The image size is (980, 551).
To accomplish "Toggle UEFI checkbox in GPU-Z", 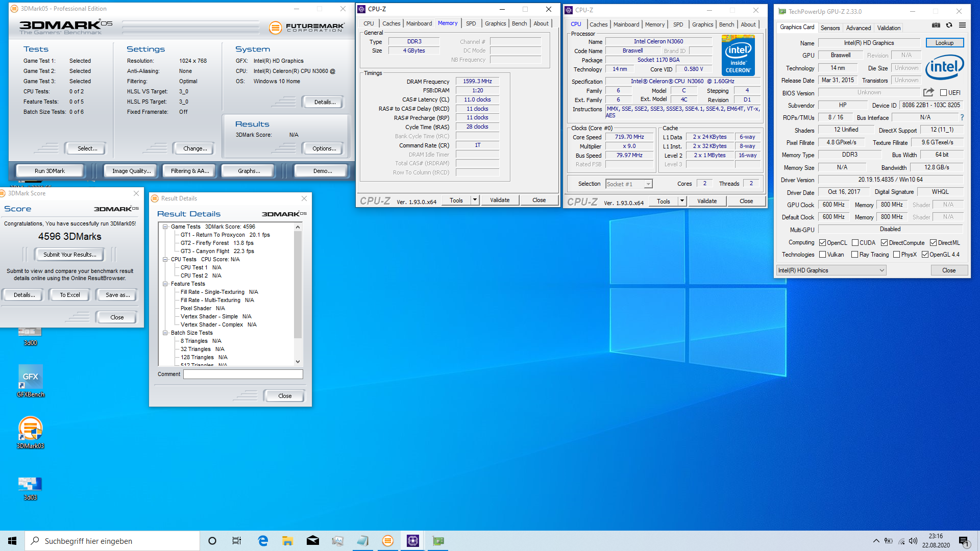I will point(943,93).
